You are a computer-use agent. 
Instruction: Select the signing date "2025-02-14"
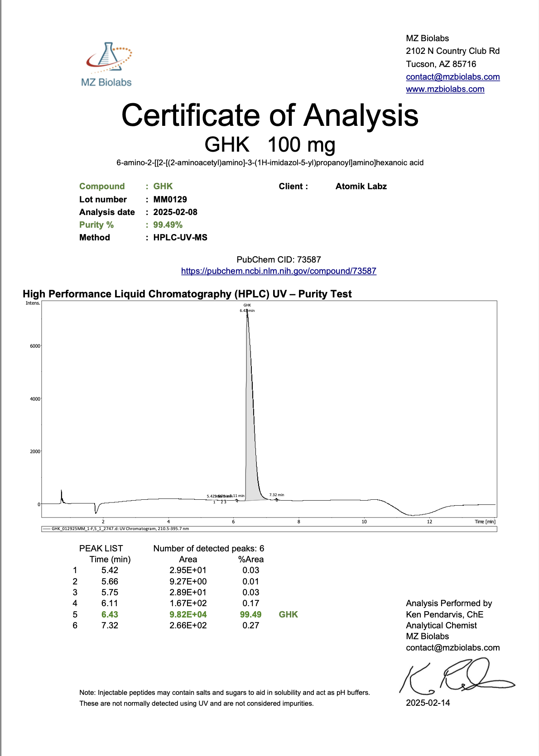[x=428, y=703]
